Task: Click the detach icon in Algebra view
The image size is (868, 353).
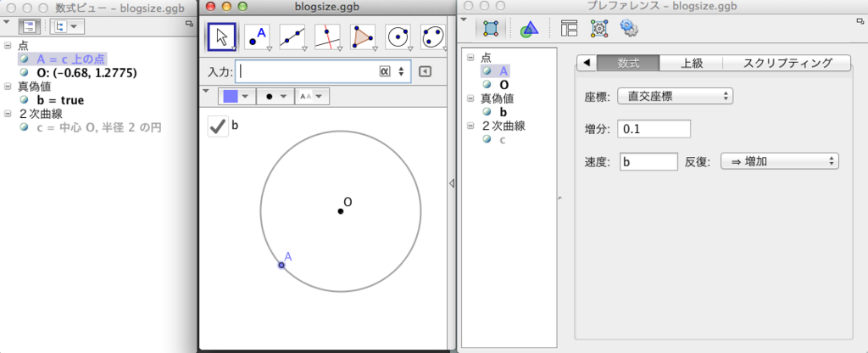Action: point(189,23)
